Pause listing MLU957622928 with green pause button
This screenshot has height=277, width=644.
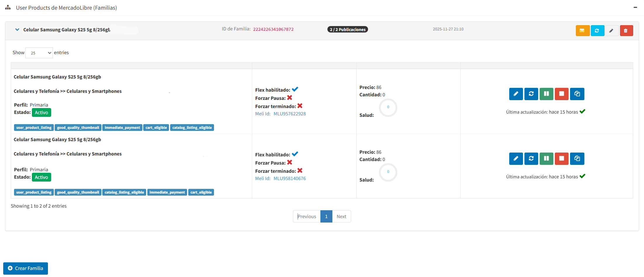pos(546,94)
